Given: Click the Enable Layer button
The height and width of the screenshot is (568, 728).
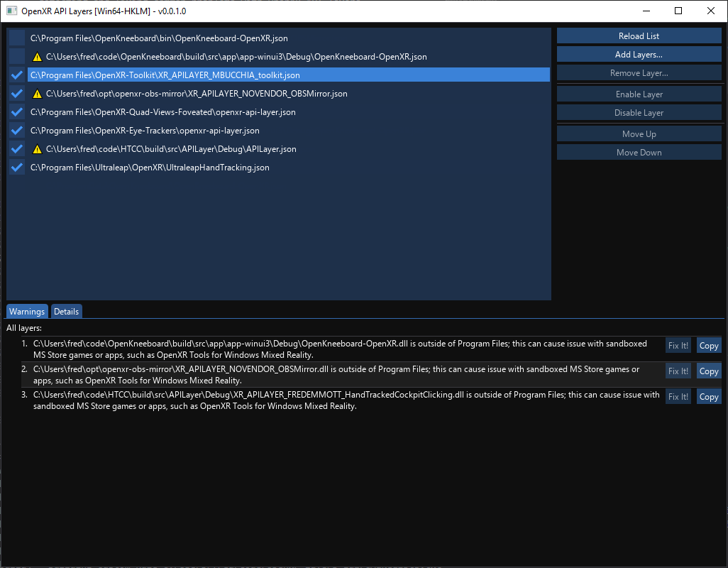Looking at the screenshot, I should [639, 94].
